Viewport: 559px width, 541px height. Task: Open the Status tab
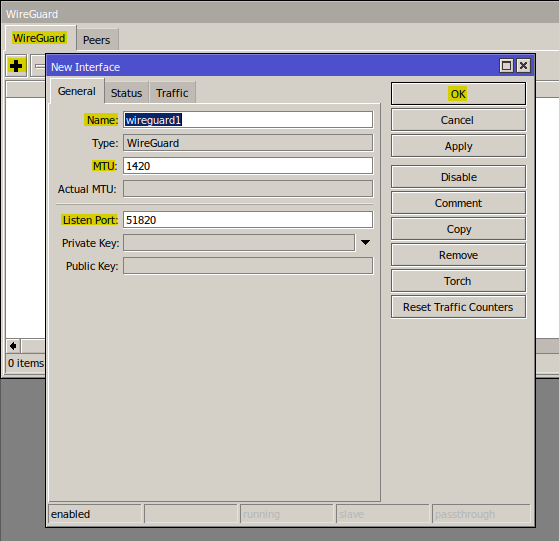click(x=126, y=93)
